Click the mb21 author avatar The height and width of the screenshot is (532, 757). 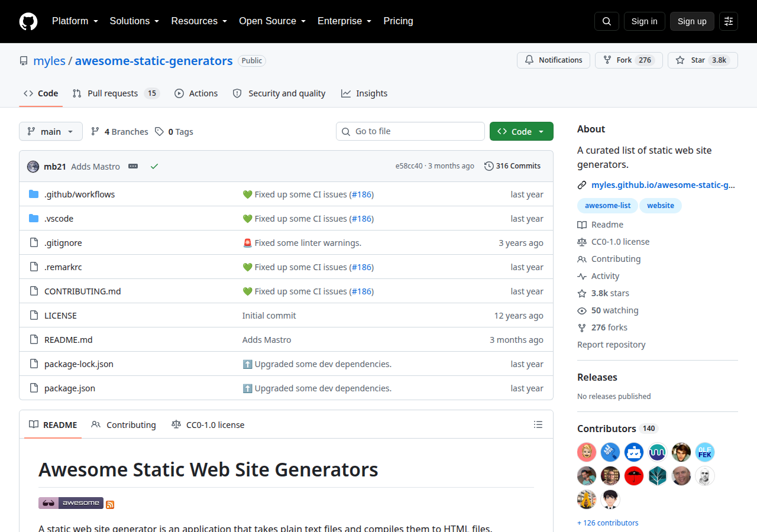(33, 167)
